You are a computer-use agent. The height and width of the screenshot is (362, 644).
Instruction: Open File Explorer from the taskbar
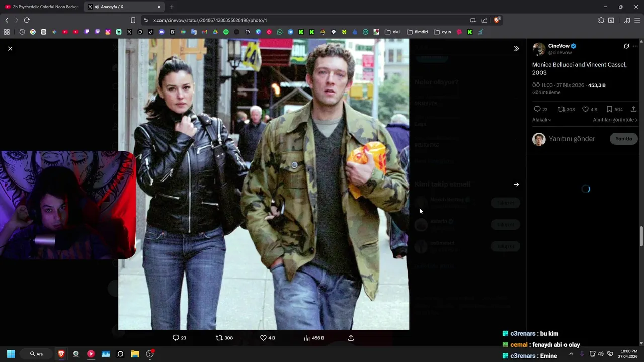(x=135, y=354)
